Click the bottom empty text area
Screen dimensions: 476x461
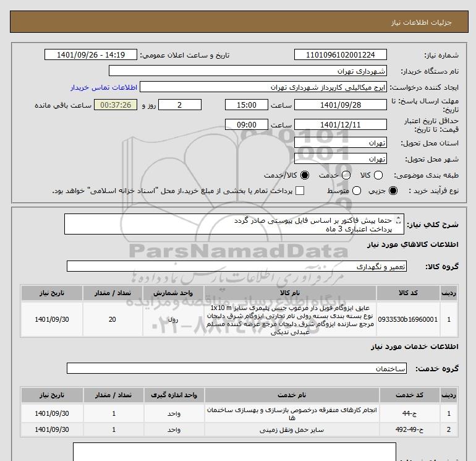pos(234,452)
